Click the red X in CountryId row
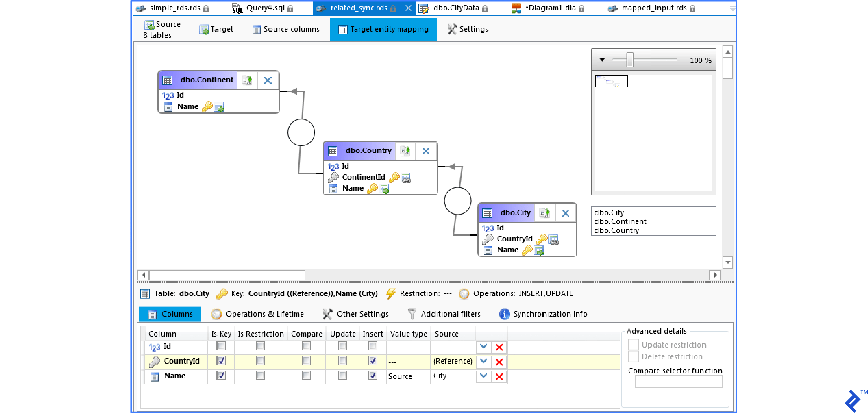The image size is (868, 413). 499,362
